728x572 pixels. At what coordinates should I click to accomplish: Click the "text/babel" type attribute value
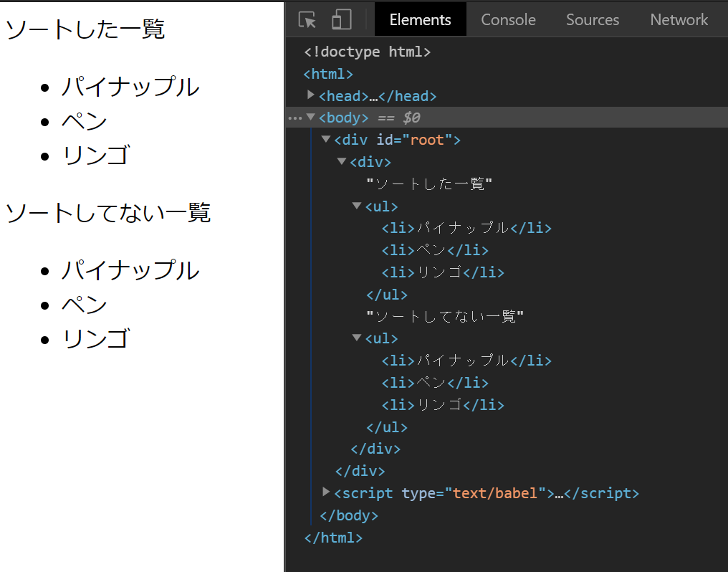click(x=495, y=493)
